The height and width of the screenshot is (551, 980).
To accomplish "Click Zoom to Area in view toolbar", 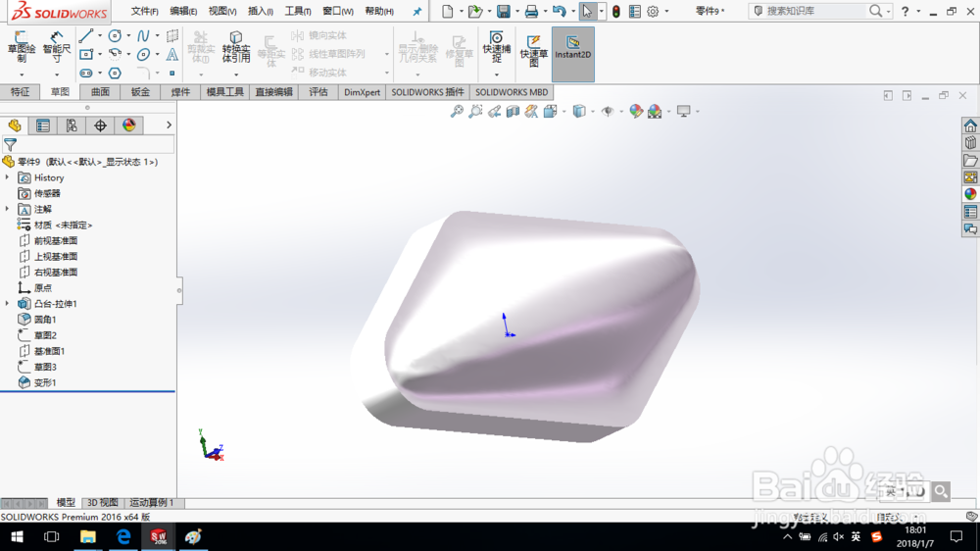I will coord(475,112).
